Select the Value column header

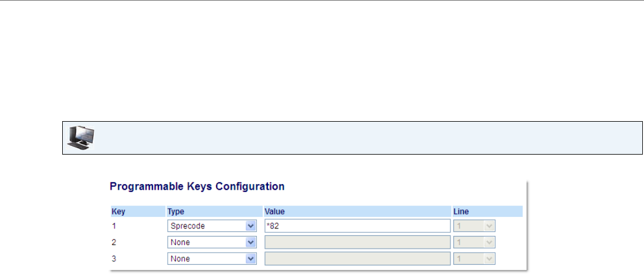tap(274, 212)
